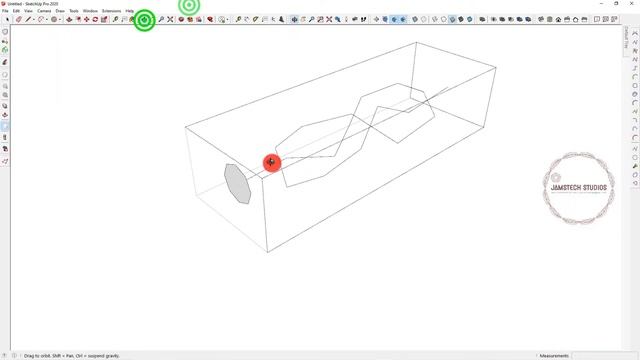640x360 pixels.
Task: Open the Draw menu
Action: click(60, 11)
